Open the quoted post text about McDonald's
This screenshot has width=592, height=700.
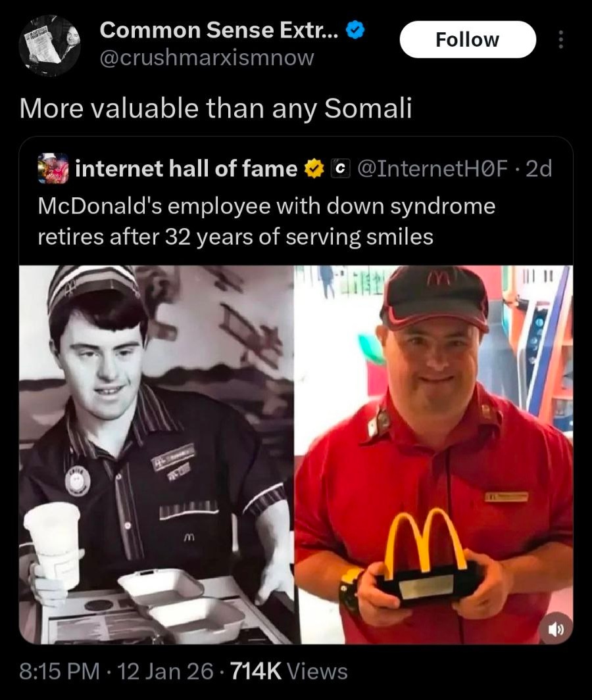tap(267, 222)
